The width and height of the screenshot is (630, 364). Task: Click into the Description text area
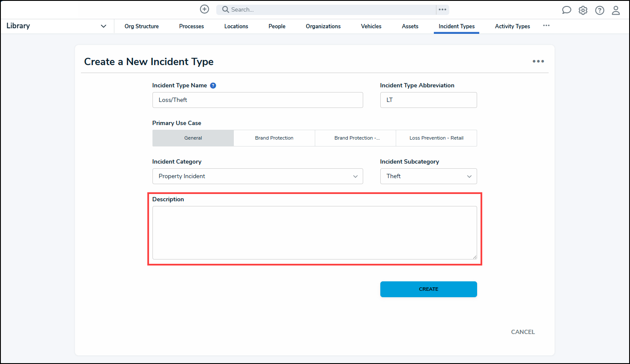(x=314, y=233)
